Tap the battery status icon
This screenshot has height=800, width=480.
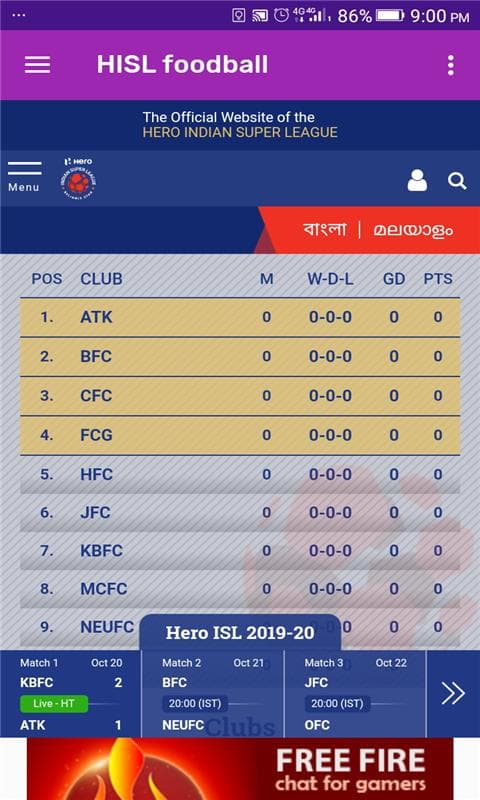(x=390, y=16)
